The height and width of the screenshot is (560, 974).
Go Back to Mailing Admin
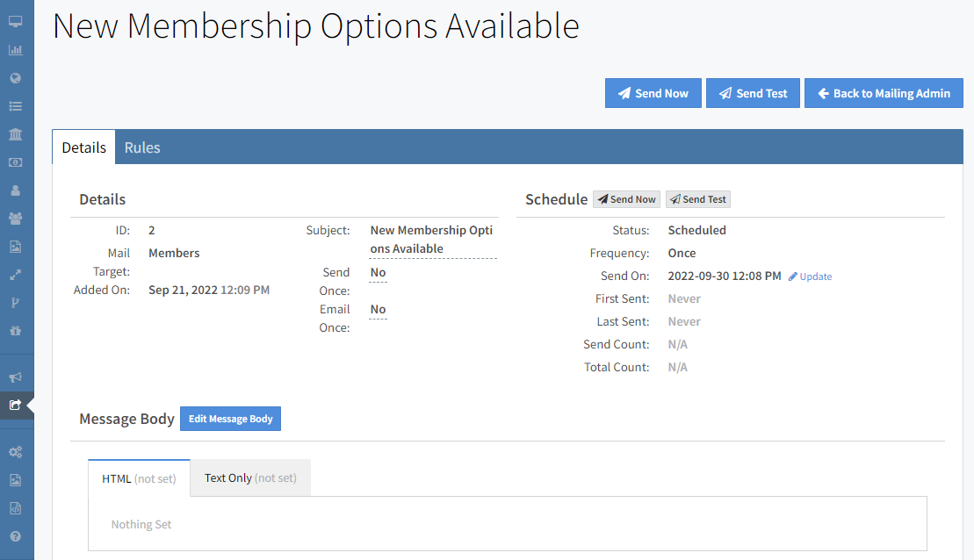pos(884,93)
